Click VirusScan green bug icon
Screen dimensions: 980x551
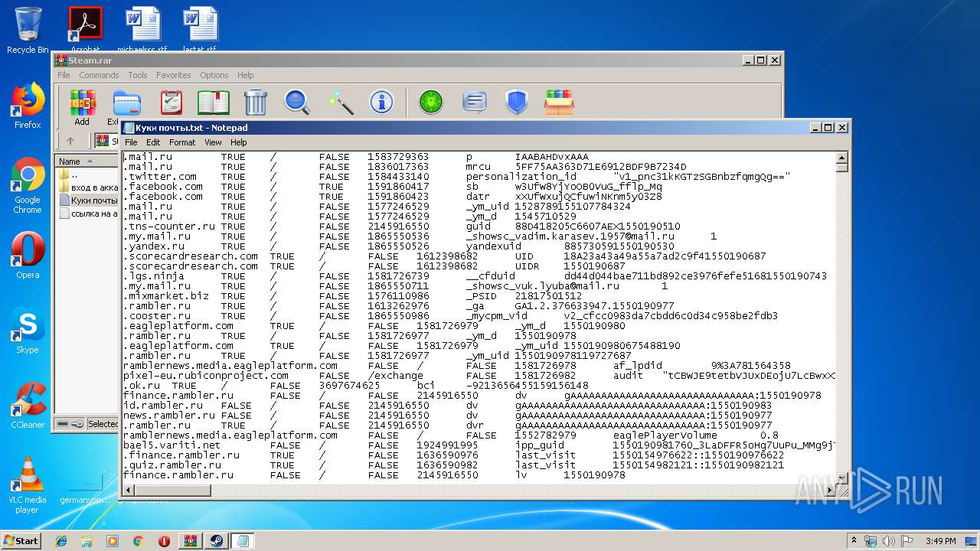click(x=431, y=103)
